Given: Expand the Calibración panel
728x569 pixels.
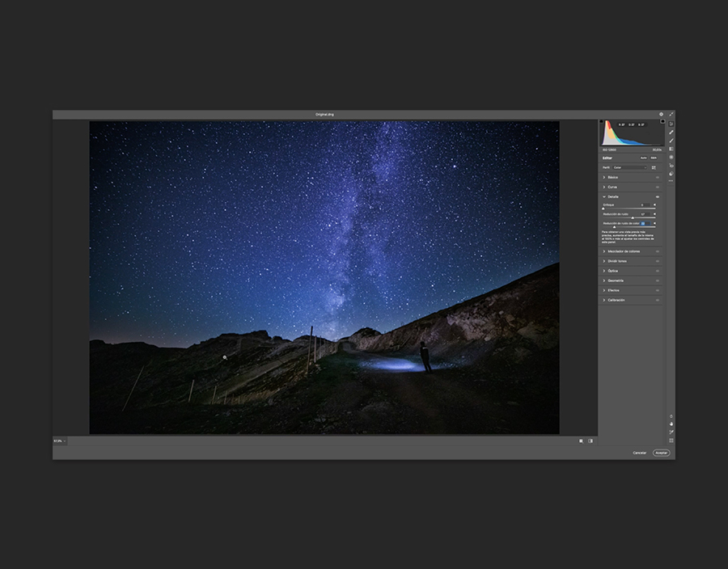Looking at the screenshot, I should pyautogui.click(x=604, y=300).
